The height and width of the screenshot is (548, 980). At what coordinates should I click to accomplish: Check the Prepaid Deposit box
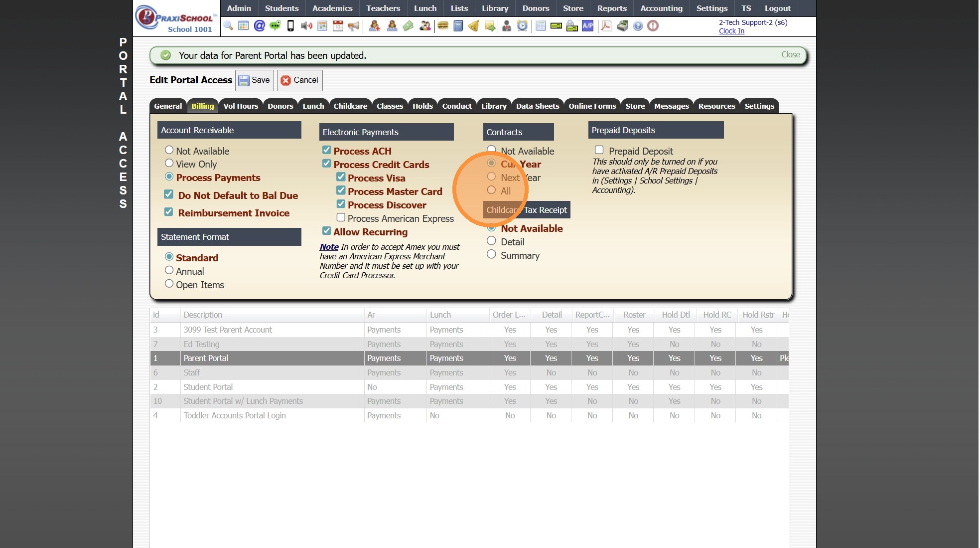click(x=599, y=150)
